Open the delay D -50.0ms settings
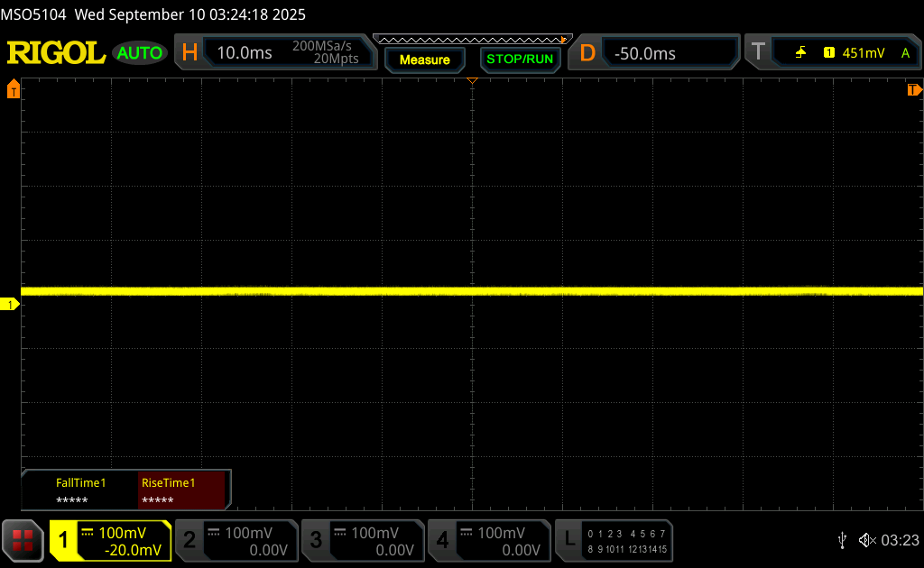This screenshot has height=568, width=924. coord(655,53)
